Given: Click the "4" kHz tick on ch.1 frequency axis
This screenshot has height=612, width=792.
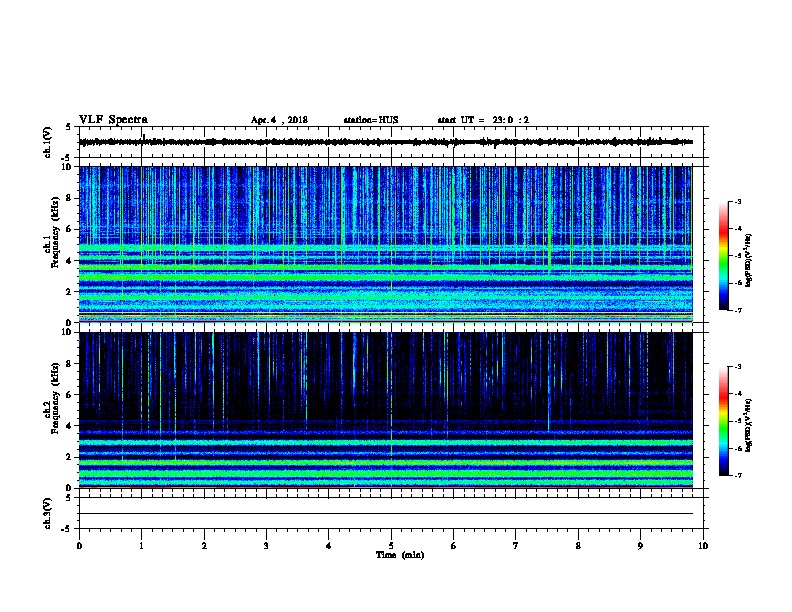Looking at the screenshot, I should point(69,261).
